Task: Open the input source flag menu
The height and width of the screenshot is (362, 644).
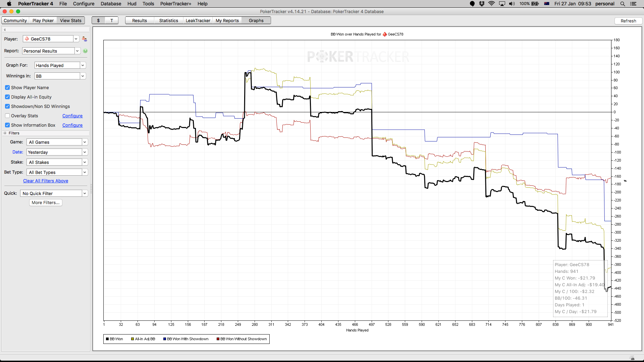Action: click(547, 4)
